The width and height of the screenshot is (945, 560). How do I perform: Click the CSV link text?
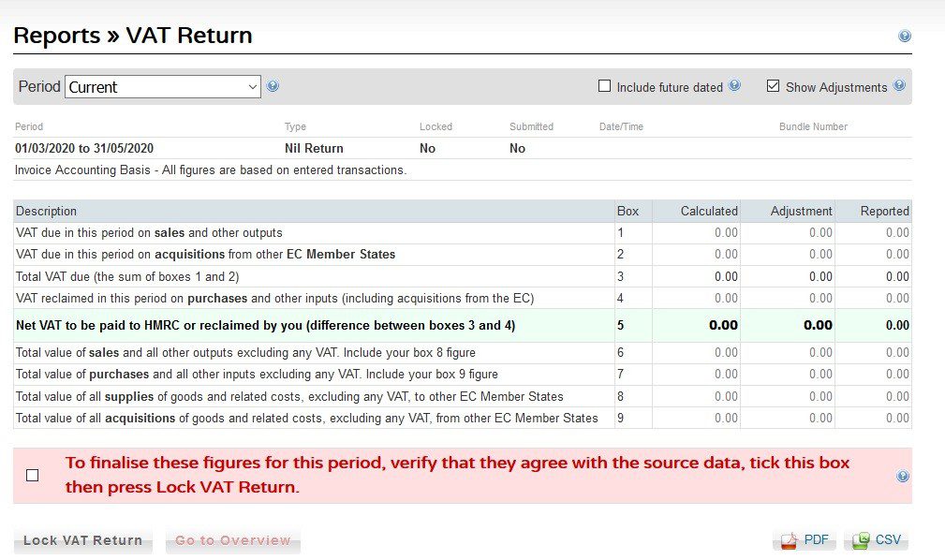tap(889, 539)
